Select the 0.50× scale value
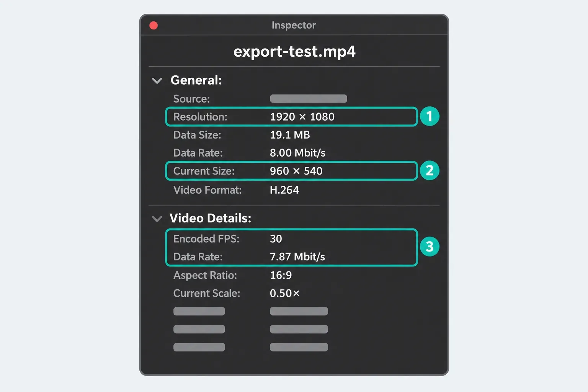Image resolution: width=588 pixels, height=392 pixels. point(284,293)
